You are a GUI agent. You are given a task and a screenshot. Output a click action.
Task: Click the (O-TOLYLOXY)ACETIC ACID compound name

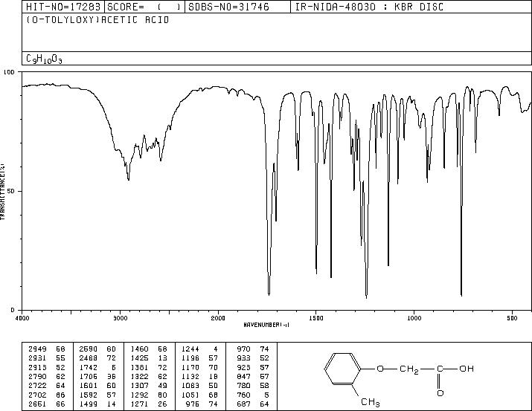(x=97, y=20)
